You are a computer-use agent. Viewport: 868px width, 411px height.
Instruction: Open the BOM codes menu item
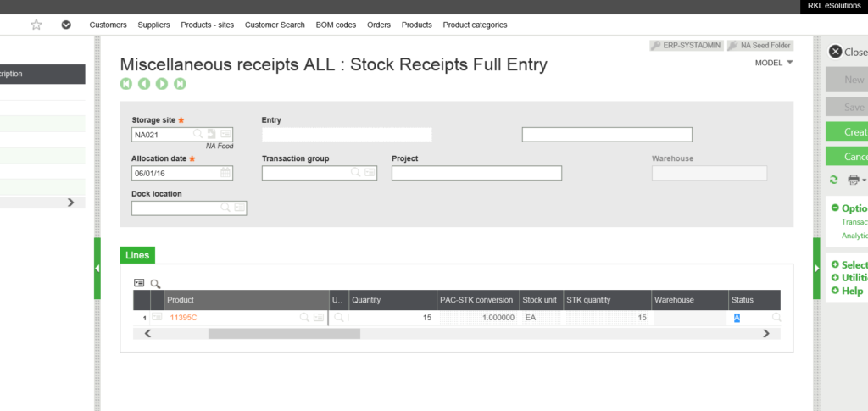tap(336, 25)
